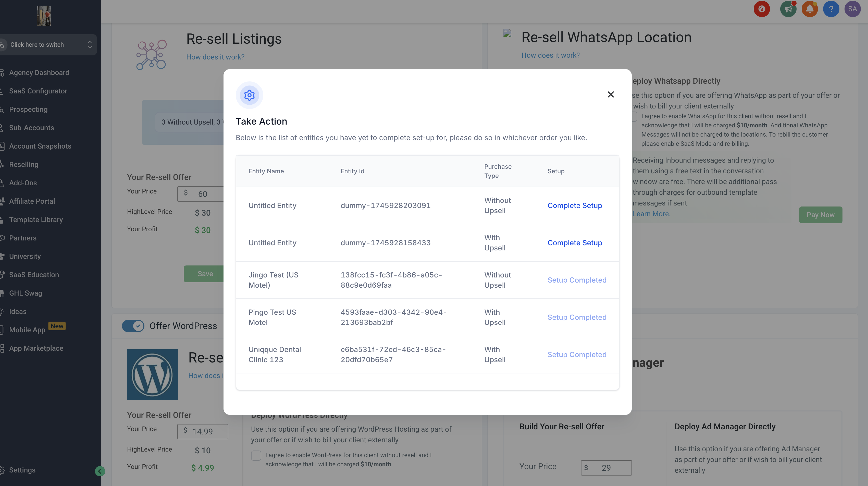Open the bell notifications icon

(x=809, y=9)
